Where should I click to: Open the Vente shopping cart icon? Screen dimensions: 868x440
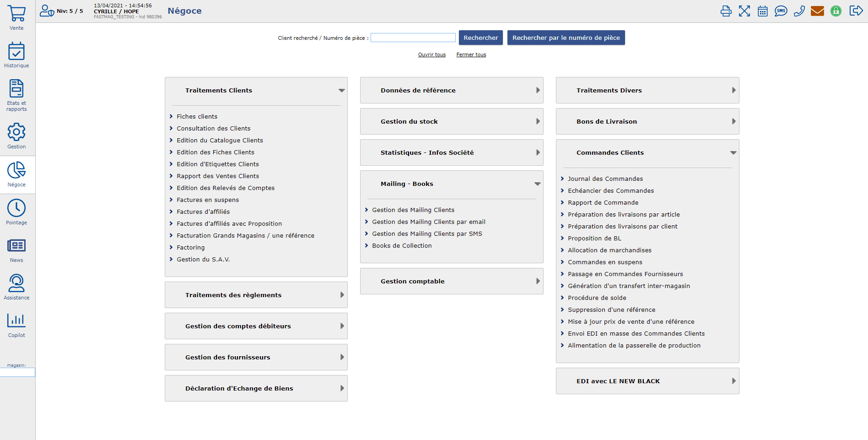pyautogui.click(x=16, y=14)
